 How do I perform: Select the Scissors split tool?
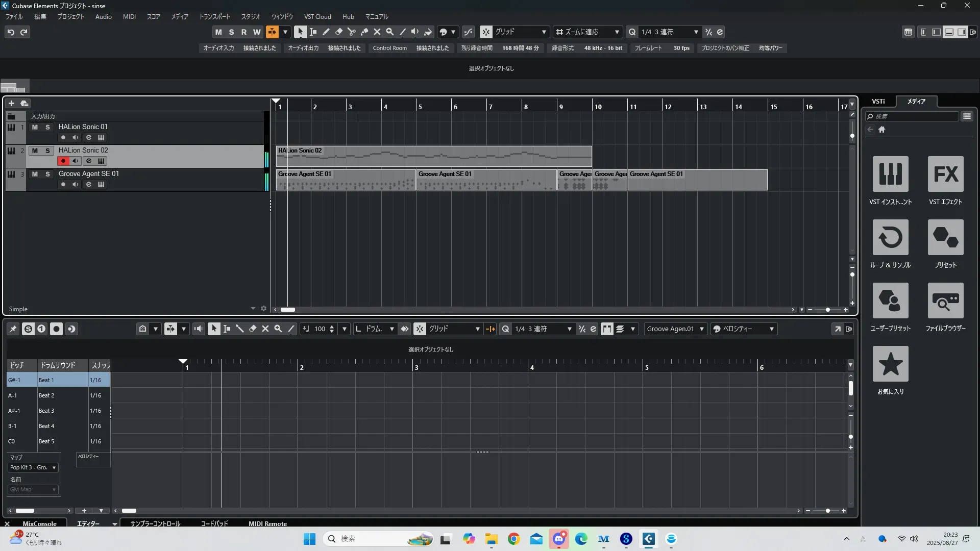tap(352, 32)
